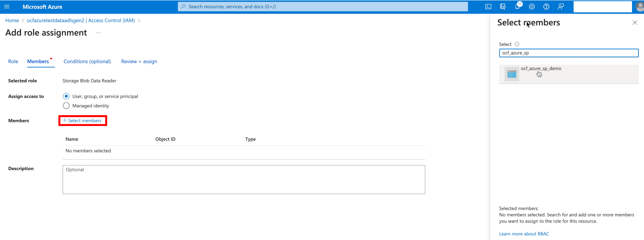The width and height of the screenshot is (644, 240).
Task: Open portal settings gear
Action: click(x=532, y=7)
